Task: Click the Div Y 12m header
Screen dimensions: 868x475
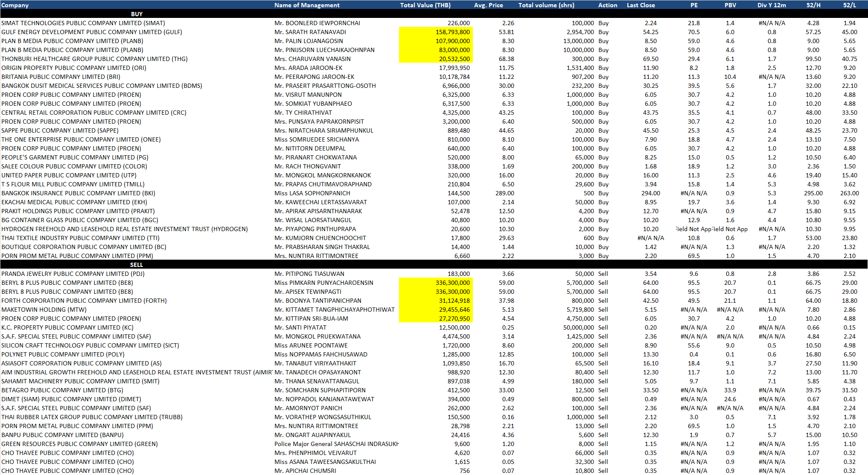Action: [772, 5]
